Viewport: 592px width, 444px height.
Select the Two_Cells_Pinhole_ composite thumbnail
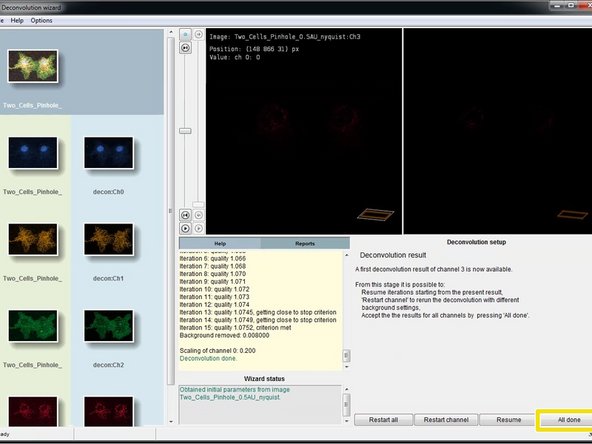click(33, 66)
